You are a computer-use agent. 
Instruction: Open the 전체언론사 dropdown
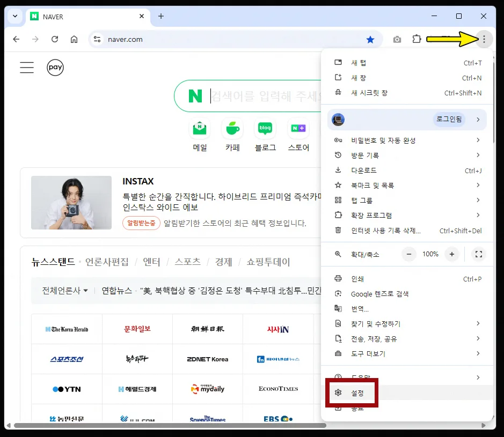pyautogui.click(x=65, y=291)
